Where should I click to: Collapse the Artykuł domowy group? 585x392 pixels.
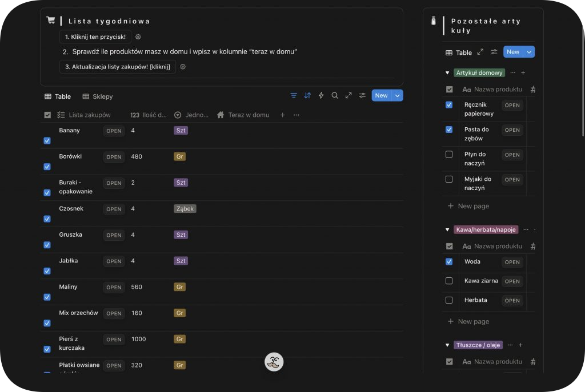[x=447, y=73]
